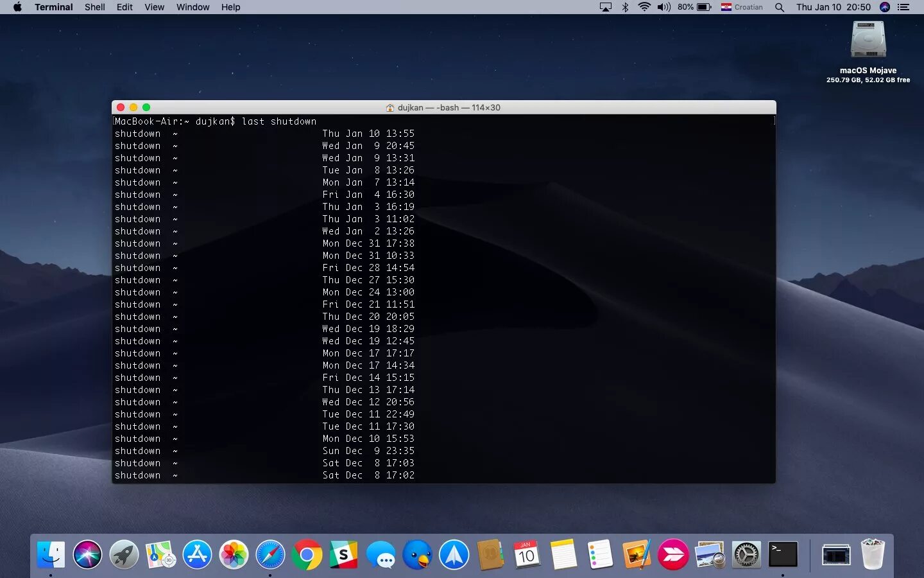Click row 'Sun Dec 9 23:35'
The image size is (924, 578).
click(x=264, y=451)
